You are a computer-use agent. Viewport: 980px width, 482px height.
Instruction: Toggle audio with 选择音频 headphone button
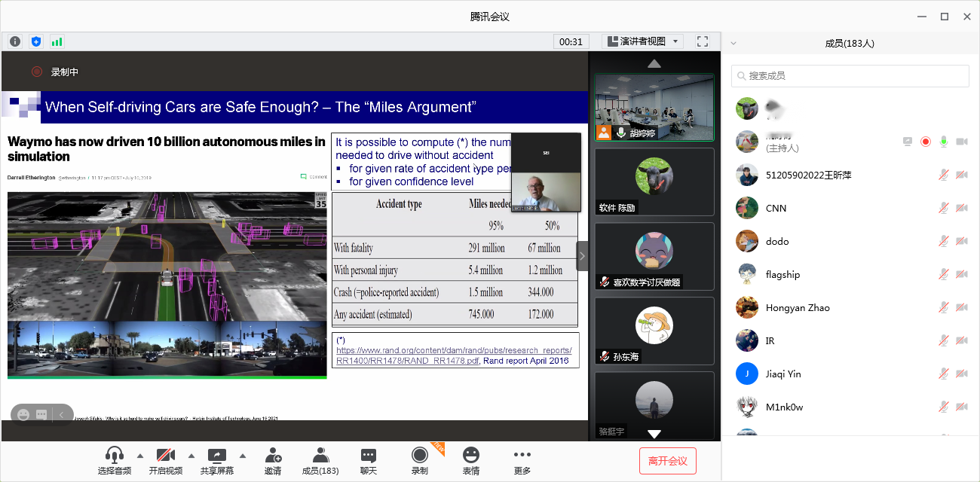(x=115, y=461)
